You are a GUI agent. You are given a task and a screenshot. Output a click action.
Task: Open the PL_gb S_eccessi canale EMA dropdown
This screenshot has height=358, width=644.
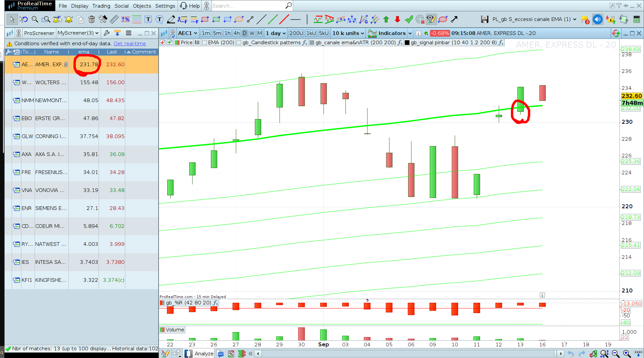[x=534, y=19]
